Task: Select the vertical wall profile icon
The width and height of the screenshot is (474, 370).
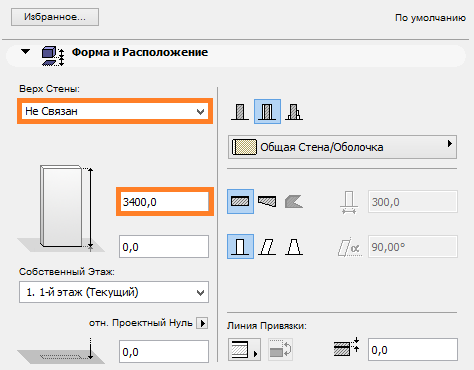Action: click(x=240, y=246)
